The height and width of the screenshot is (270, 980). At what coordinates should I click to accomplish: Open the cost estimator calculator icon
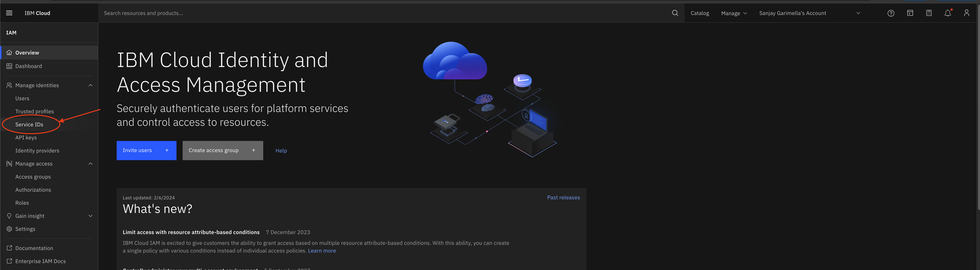coord(929,13)
